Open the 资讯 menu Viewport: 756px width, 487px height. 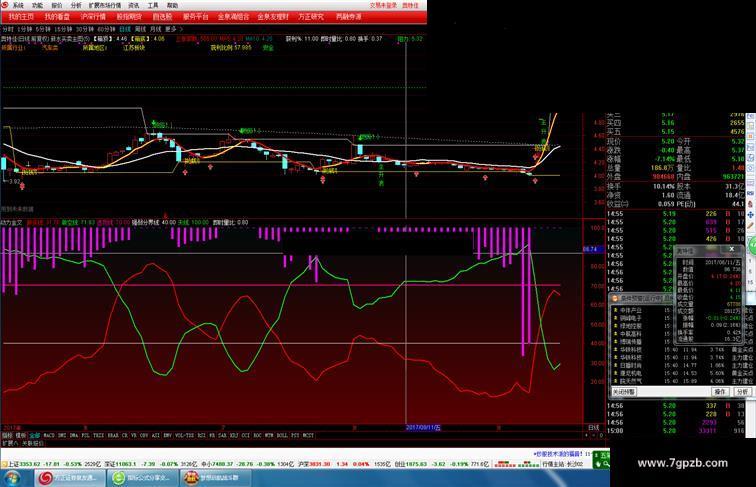pos(134,5)
